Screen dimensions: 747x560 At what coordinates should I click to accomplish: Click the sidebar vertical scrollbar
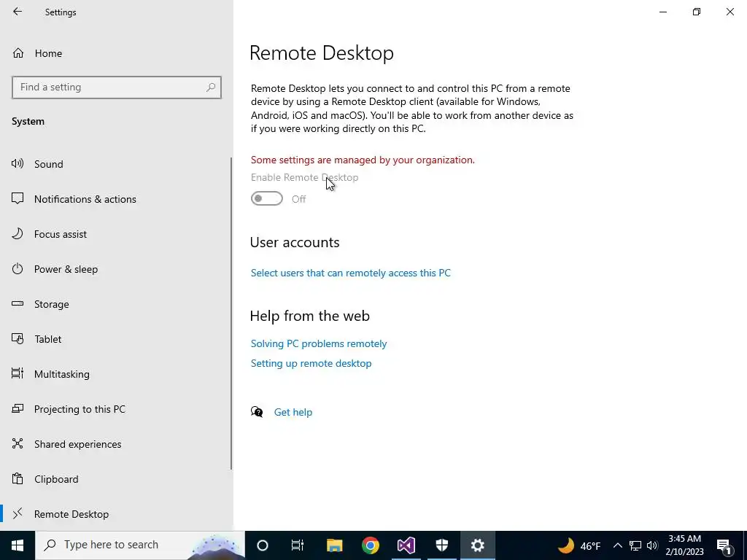(231, 314)
